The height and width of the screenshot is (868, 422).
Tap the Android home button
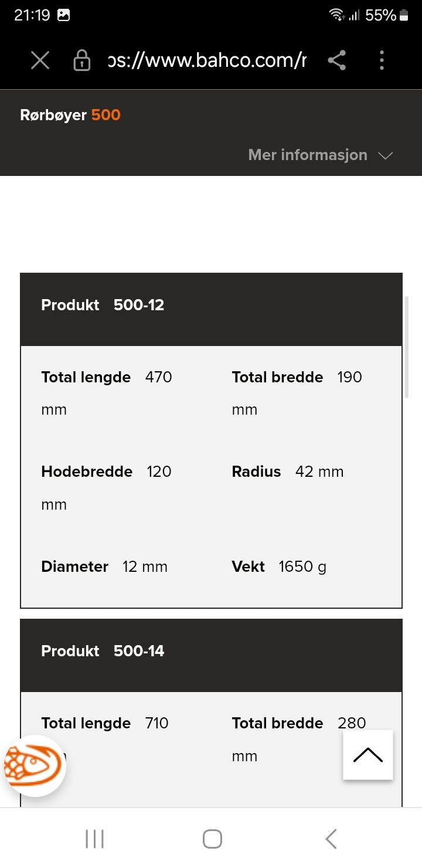(x=212, y=839)
